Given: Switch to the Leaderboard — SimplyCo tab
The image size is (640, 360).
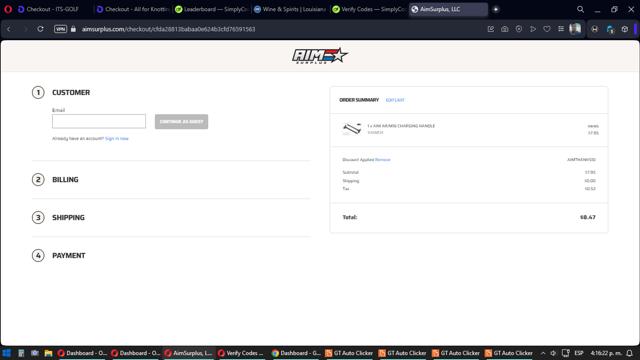Looking at the screenshot, I should click(211, 9).
